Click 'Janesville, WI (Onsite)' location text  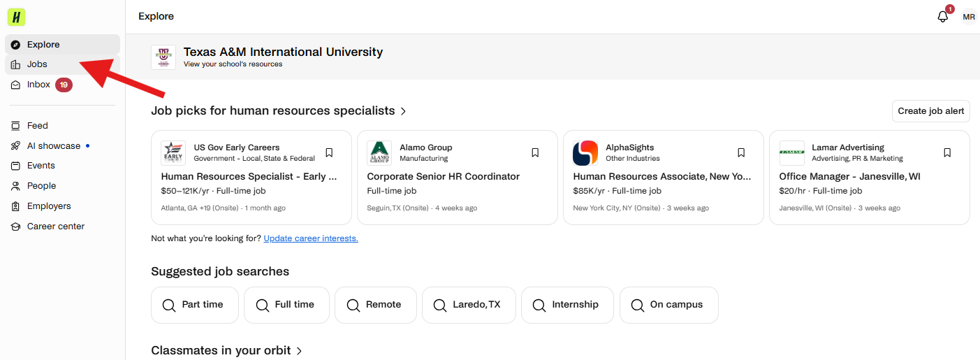[x=816, y=208]
